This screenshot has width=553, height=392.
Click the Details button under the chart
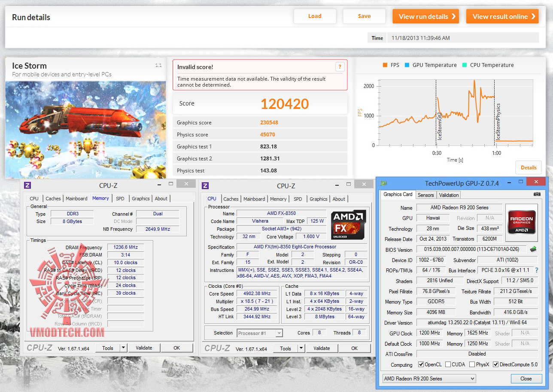pos(529,168)
